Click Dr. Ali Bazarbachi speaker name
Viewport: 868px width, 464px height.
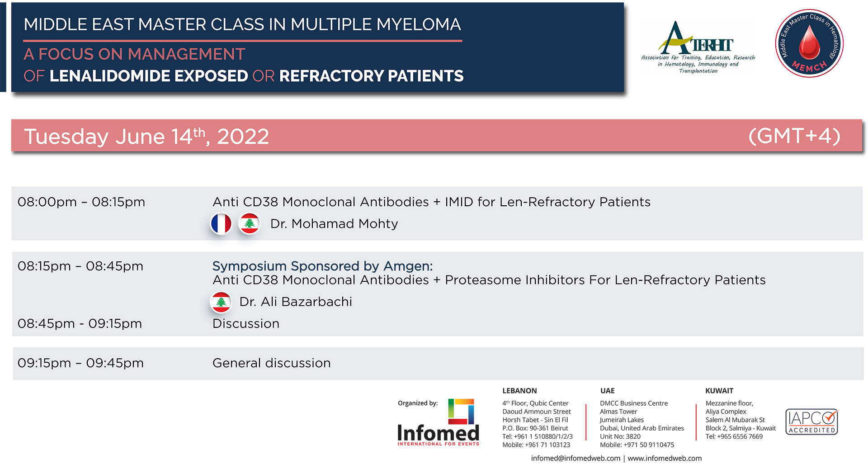click(x=296, y=302)
